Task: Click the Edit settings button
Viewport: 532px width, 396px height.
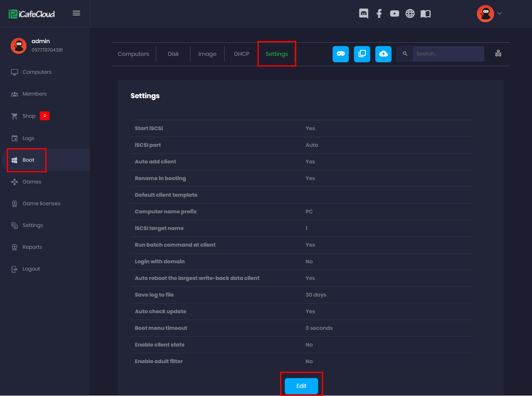Action: pyautogui.click(x=301, y=386)
